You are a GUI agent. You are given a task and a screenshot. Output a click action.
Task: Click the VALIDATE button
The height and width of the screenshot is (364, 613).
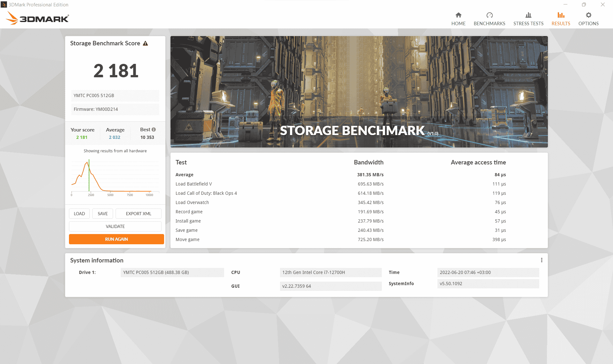(115, 226)
